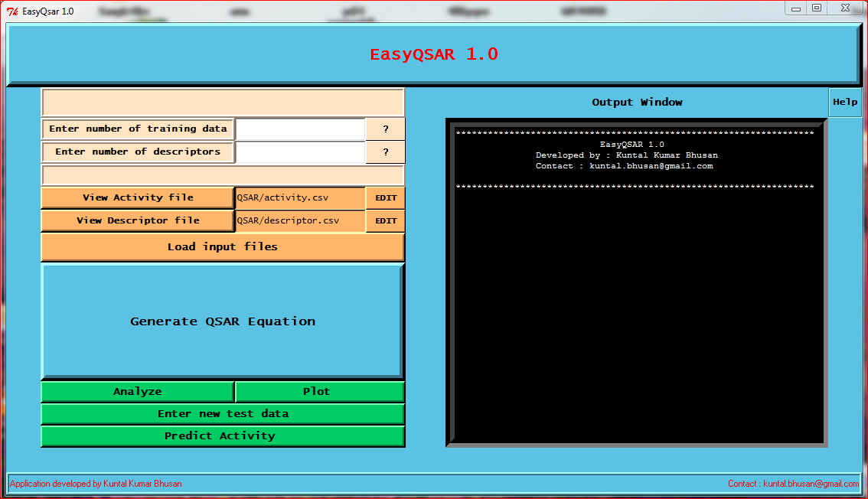The height and width of the screenshot is (499, 868).
Task: Generate the QSAR Equation
Action: 222,321
